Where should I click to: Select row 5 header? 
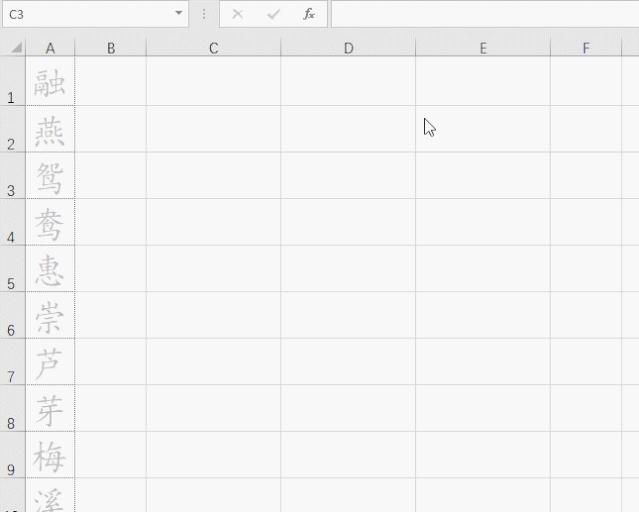click(x=12, y=269)
